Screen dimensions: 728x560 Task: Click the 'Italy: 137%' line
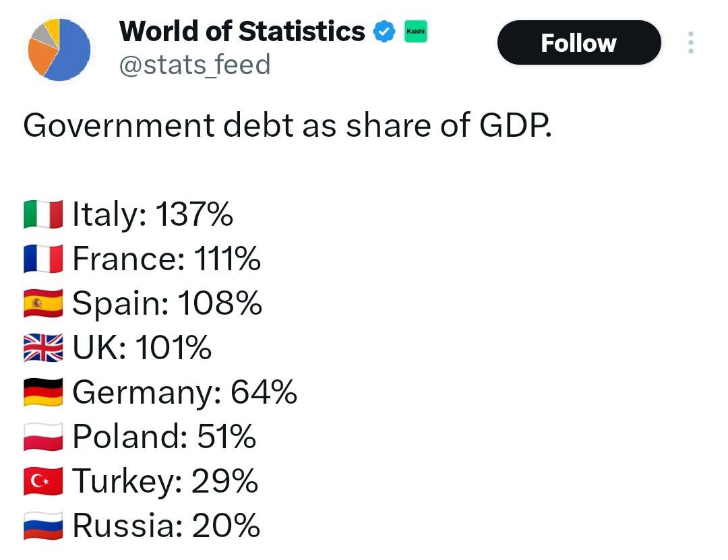tap(152, 214)
